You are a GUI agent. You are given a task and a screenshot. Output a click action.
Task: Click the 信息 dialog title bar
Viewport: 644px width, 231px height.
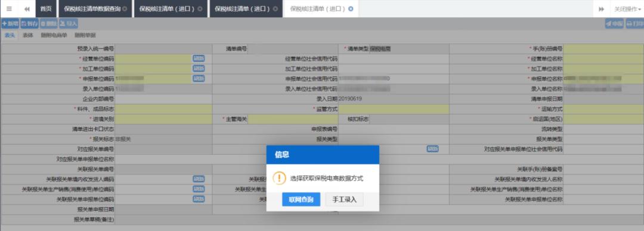pyautogui.click(x=323, y=155)
